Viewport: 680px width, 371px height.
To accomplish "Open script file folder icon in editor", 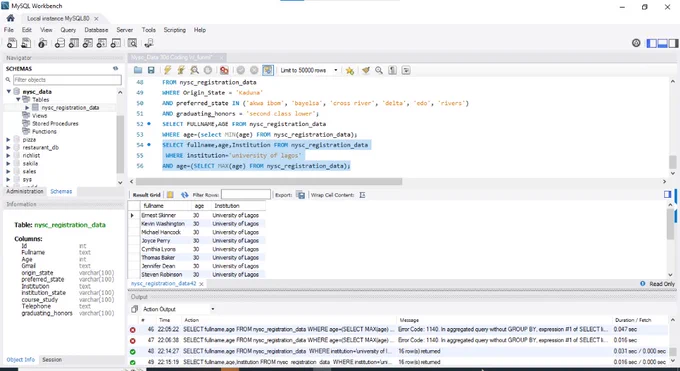I will pyautogui.click(x=138, y=70).
